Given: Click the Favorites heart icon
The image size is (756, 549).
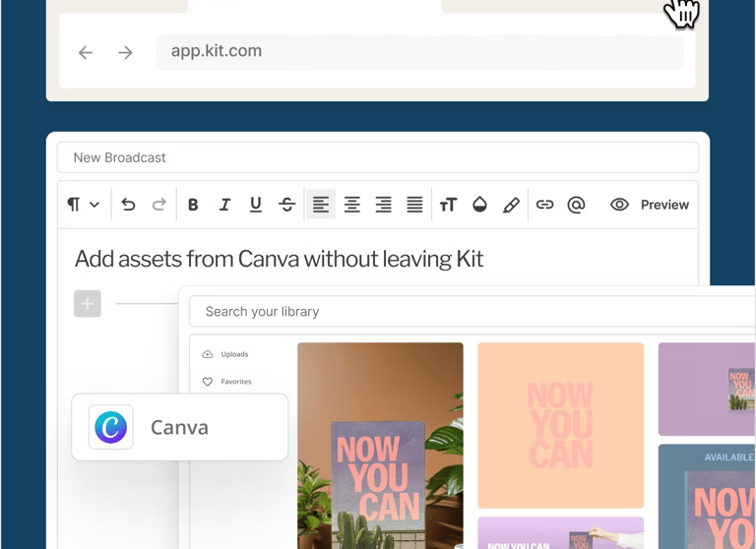Looking at the screenshot, I should 208,382.
